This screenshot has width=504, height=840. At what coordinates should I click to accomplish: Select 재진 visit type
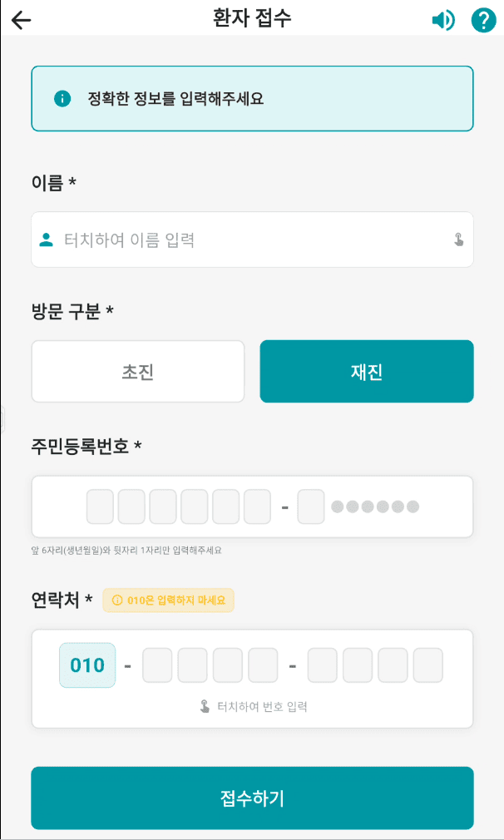coord(367,372)
